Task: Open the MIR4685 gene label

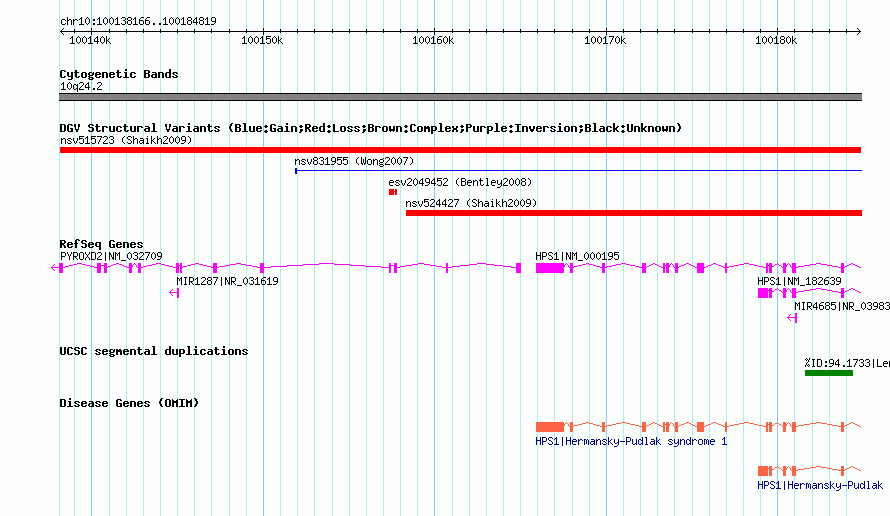Action: coord(842,306)
